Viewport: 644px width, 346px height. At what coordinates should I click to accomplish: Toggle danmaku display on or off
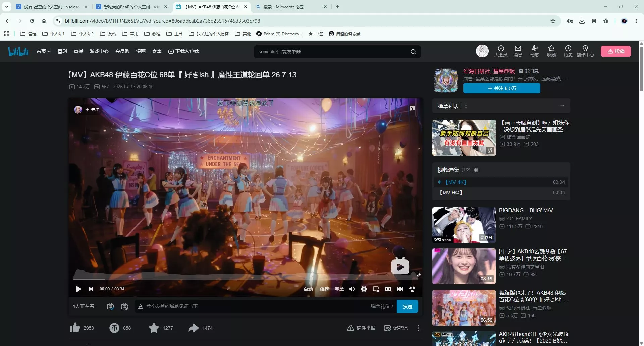click(110, 306)
